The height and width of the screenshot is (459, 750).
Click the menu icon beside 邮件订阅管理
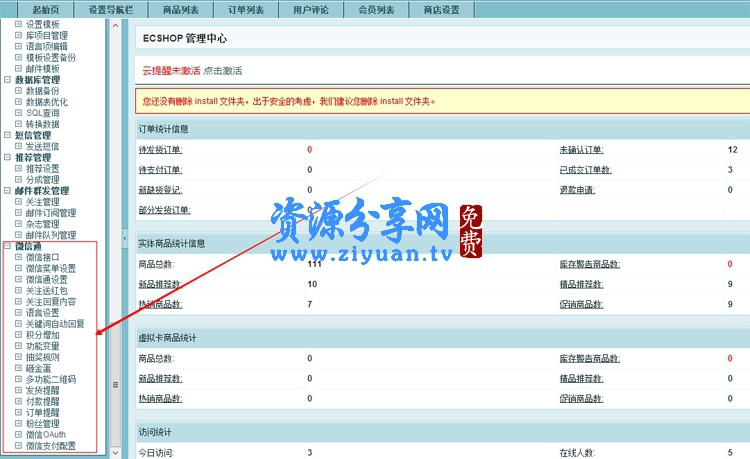18,212
